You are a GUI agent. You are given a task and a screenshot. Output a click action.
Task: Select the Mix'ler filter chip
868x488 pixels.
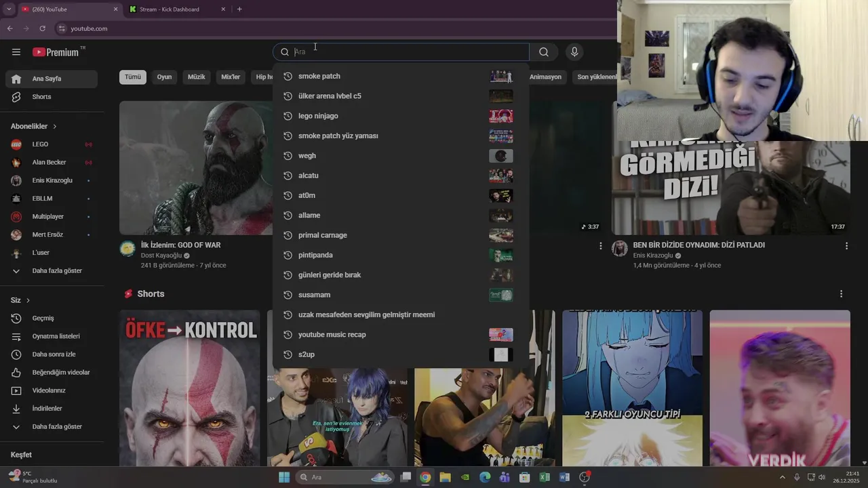(x=231, y=77)
